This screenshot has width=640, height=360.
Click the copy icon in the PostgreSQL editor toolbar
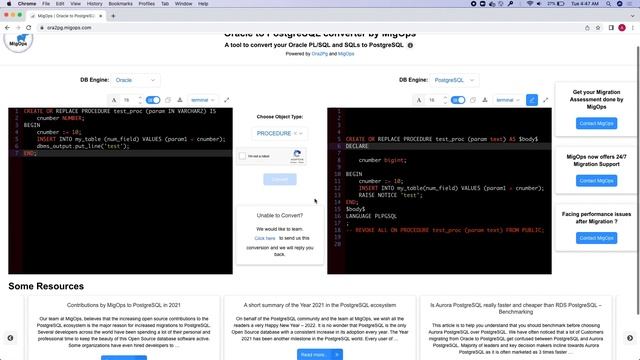tap(473, 100)
